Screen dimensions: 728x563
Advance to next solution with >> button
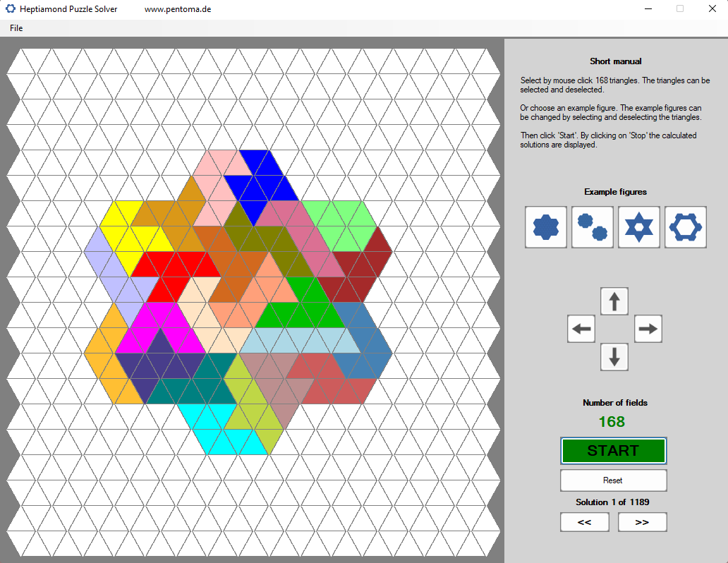[x=642, y=522]
